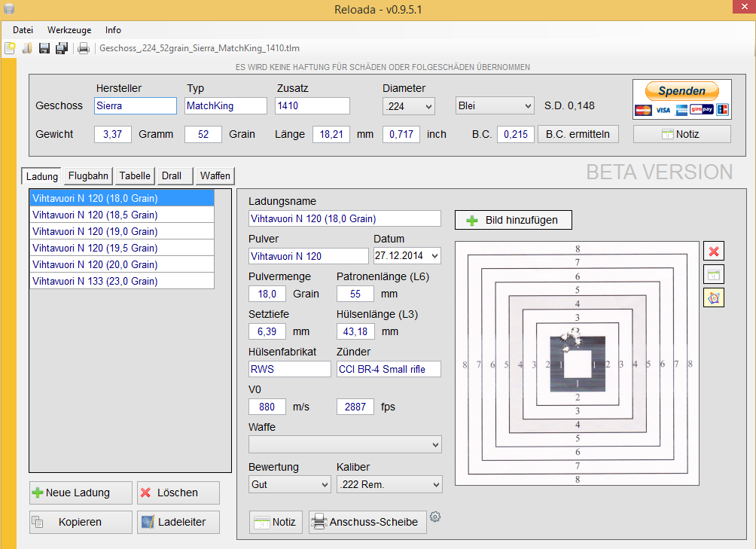Open the Kaliber .222 Rem. dropdown

point(389,484)
